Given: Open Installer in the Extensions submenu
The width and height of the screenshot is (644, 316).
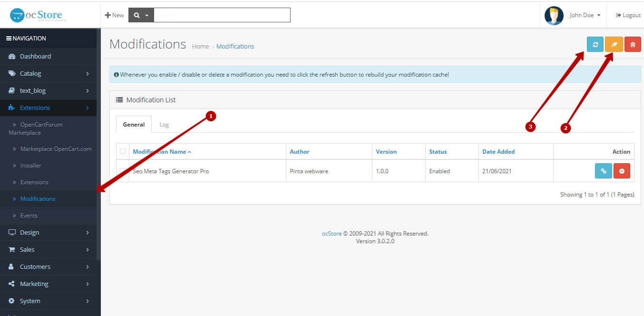Looking at the screenshot, I should (30, 166).
